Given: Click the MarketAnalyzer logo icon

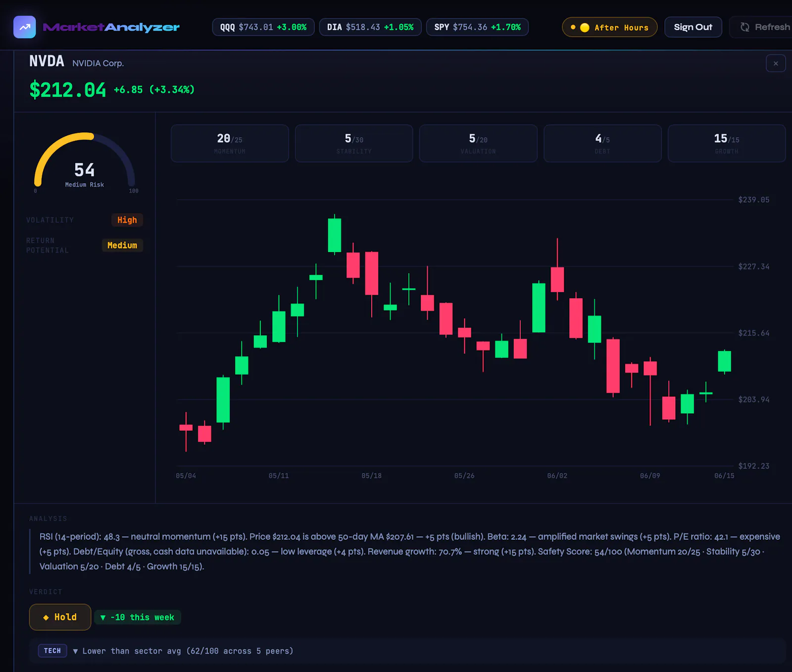Looking at the screenshot, I should (24, 27).
